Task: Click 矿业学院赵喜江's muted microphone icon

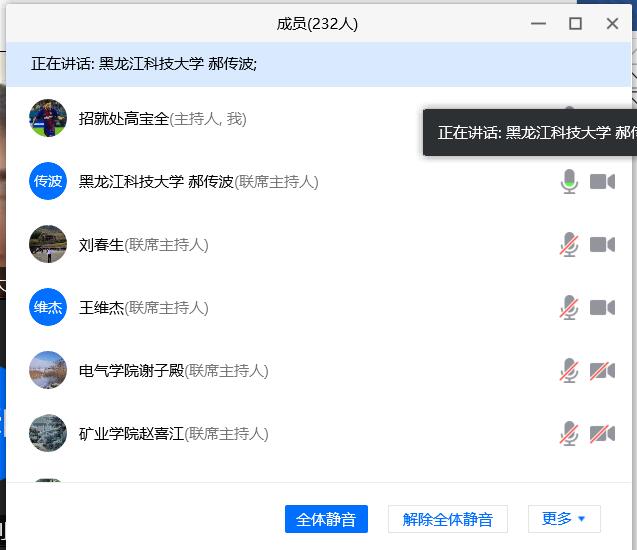Action: tap(569, 434)
